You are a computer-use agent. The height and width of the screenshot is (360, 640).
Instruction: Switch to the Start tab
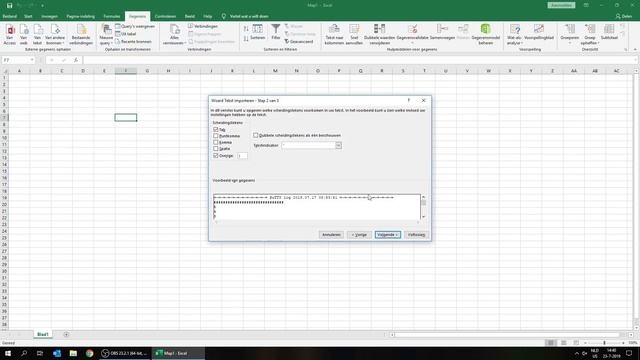pyautogui.click(x=28, y=16)
